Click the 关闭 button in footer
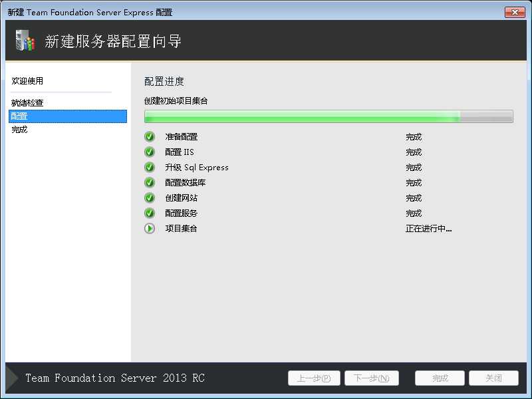 (x=493, y=378)
